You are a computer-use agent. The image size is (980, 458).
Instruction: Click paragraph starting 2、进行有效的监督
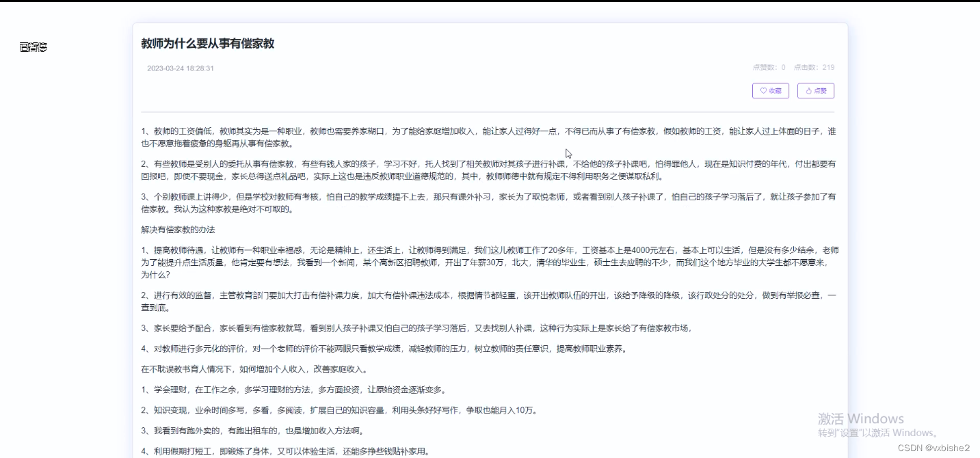click(488, 301)
